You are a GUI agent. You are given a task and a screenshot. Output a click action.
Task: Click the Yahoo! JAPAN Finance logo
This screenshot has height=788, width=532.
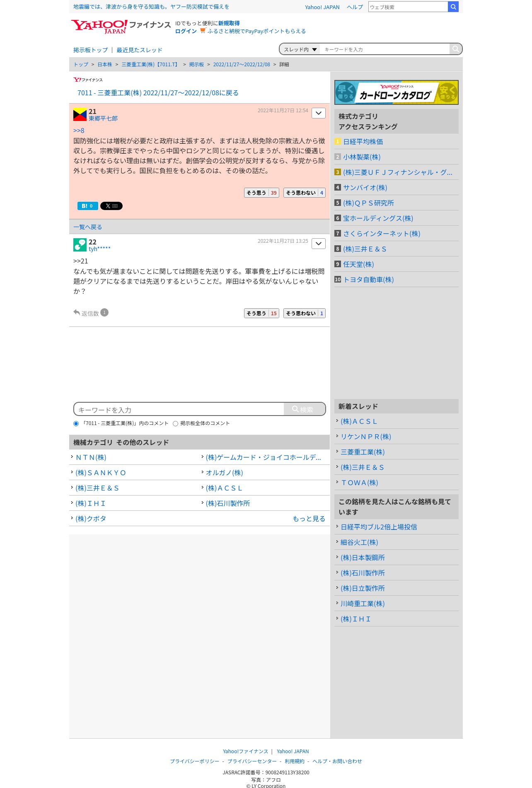pos(121,27)
